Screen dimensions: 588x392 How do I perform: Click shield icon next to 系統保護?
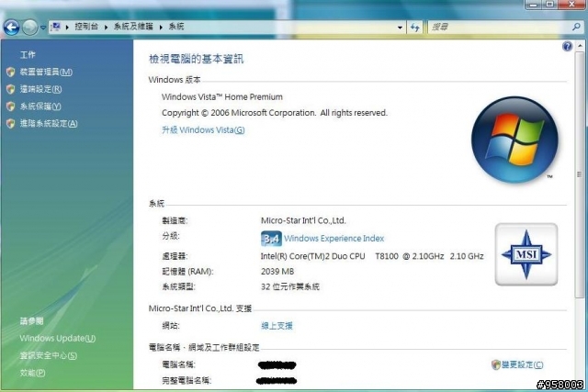[x=10, y=106]
